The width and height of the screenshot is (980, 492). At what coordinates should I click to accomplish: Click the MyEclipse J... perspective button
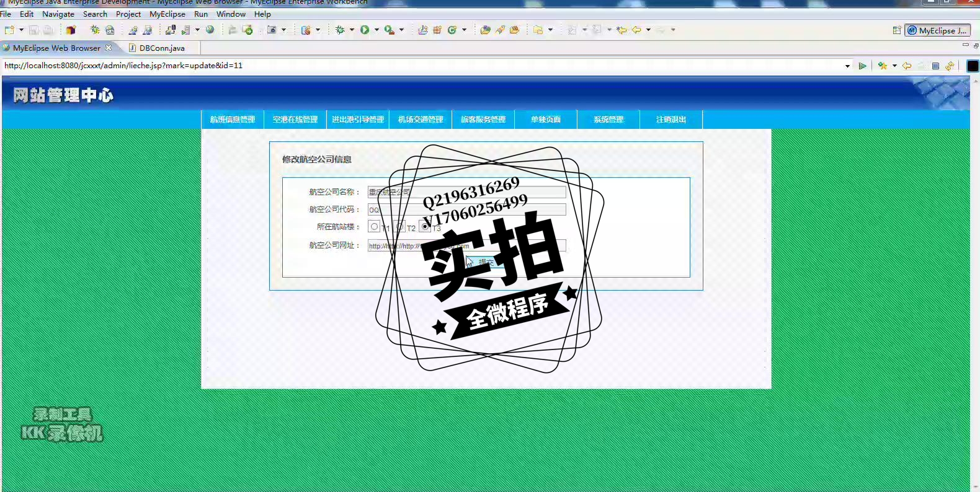pos(937,30)
